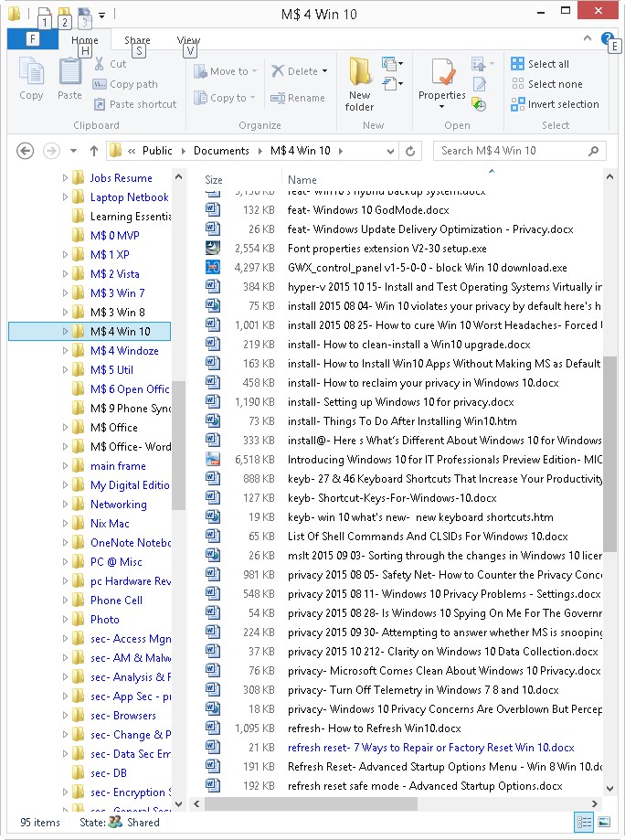Image resolution: width=625 pixels, height=840 pixels.
Task: Click the Paste clipboard icon
Action: coord(69,79)
